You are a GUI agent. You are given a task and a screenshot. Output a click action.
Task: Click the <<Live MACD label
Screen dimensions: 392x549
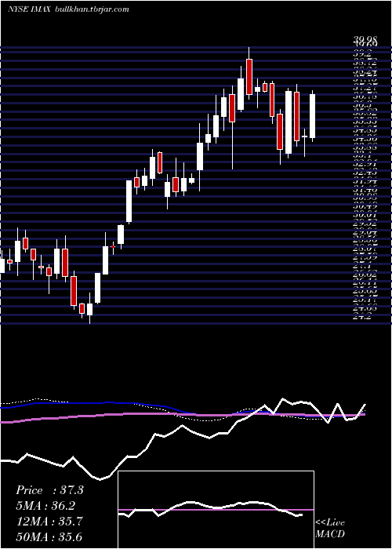coord(330,528)
